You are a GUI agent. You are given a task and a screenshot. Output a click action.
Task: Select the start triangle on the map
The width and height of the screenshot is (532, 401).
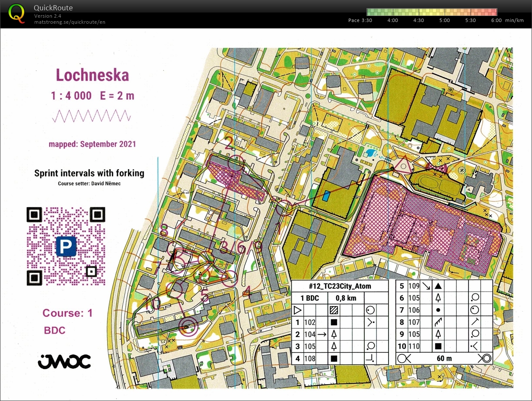[x=403, y=166]
